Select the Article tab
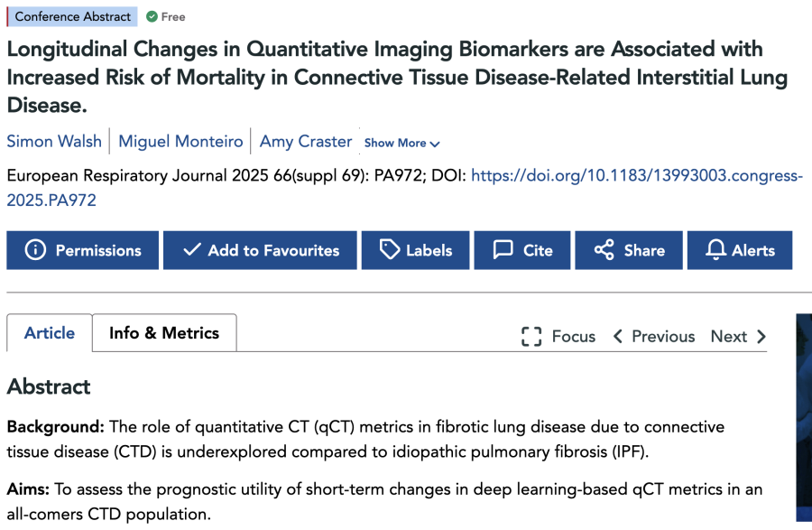The width and height of the screenshot is (812, 530). 49,332
